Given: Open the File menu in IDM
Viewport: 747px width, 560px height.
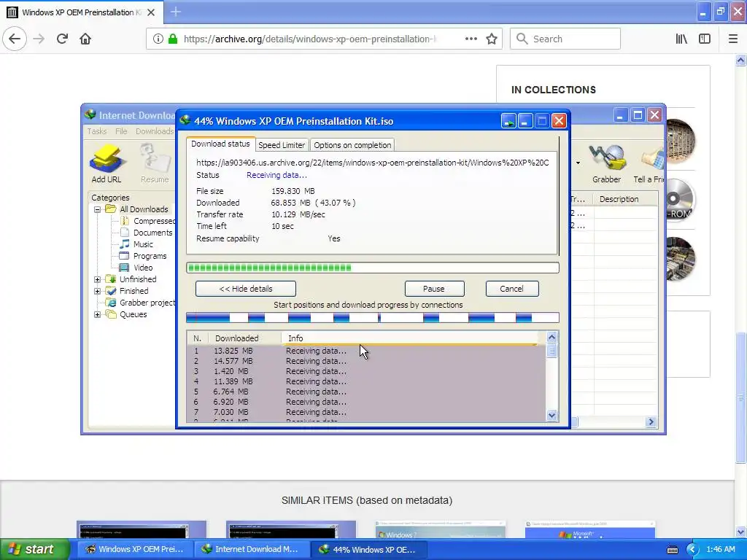Looking at the screenshot, I should coord(121,131).
